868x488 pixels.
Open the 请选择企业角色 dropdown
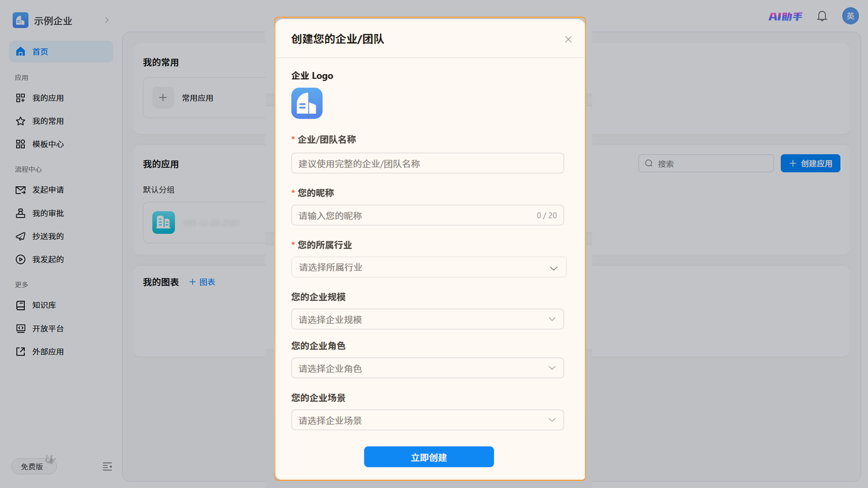tap(428, 368)
